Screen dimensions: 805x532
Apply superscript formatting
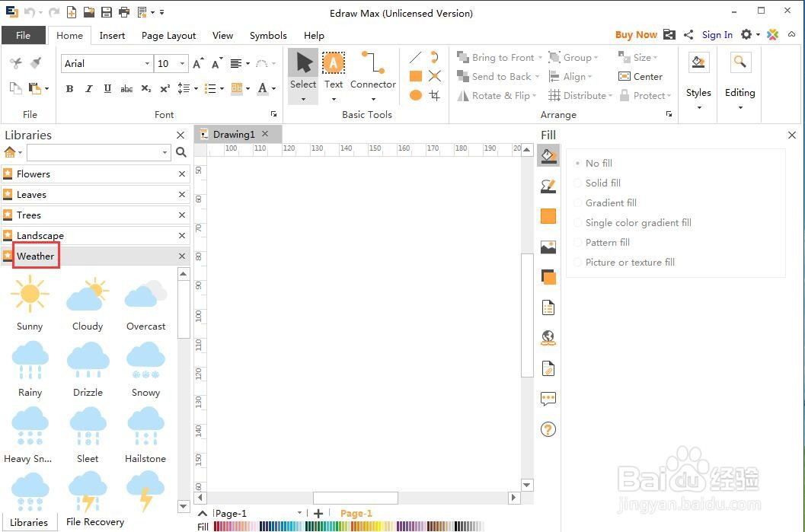tap(165, 89)
